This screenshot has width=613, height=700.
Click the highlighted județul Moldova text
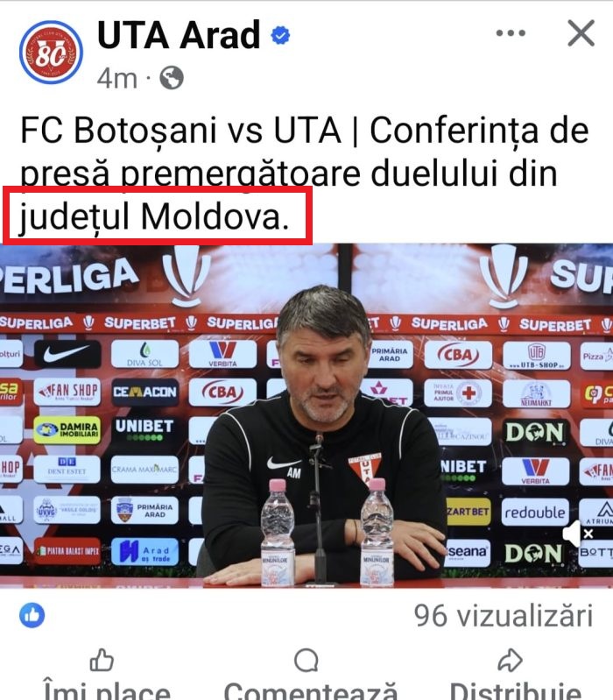(x=154, y=217)
